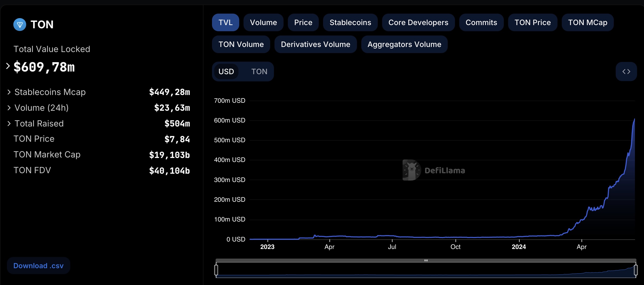Select USD denomination toggle

point(226,72)
